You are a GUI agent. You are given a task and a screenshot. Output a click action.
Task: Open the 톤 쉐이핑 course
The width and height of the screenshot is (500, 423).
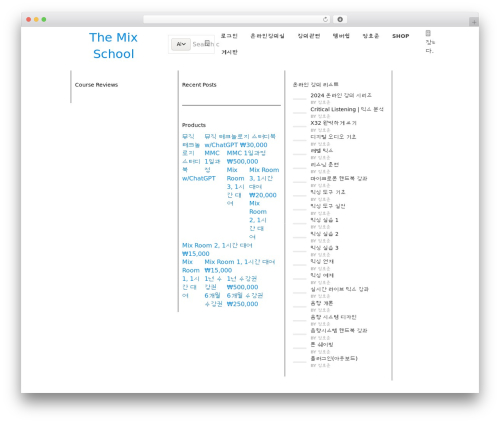tap(322, 345)
